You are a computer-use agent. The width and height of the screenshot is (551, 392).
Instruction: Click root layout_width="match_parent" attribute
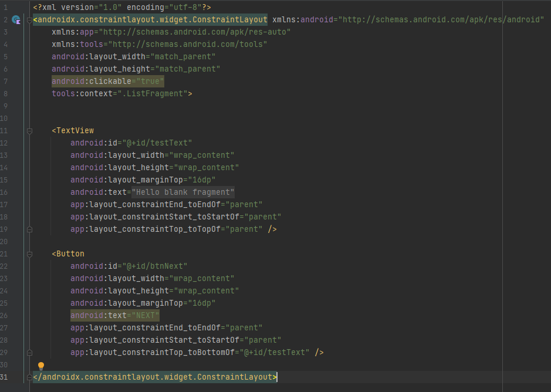pyautogui.click(x=134, y=56)
